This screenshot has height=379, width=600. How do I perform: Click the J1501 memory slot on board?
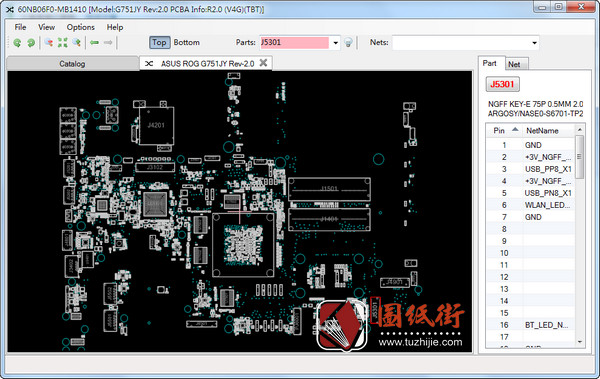329,189
